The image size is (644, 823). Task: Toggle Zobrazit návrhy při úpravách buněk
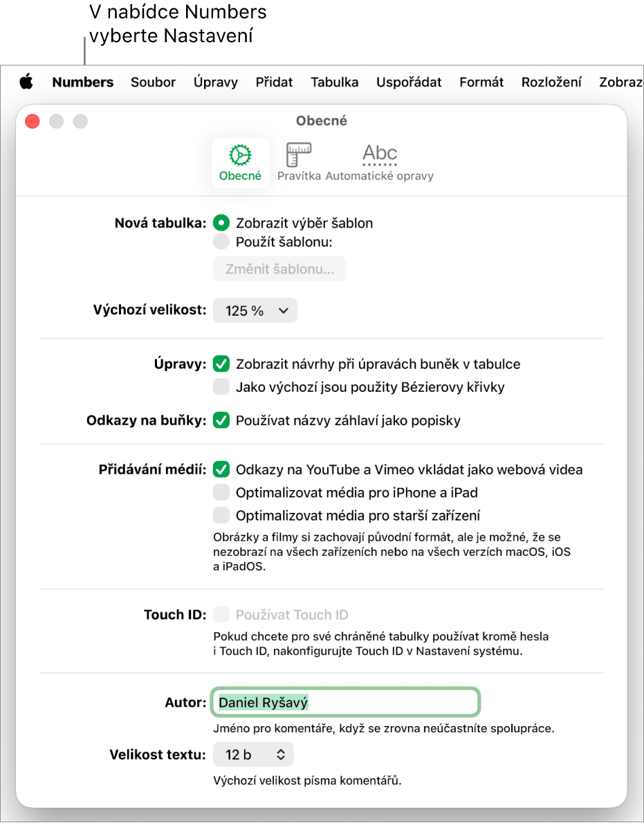tap(221, 363)
